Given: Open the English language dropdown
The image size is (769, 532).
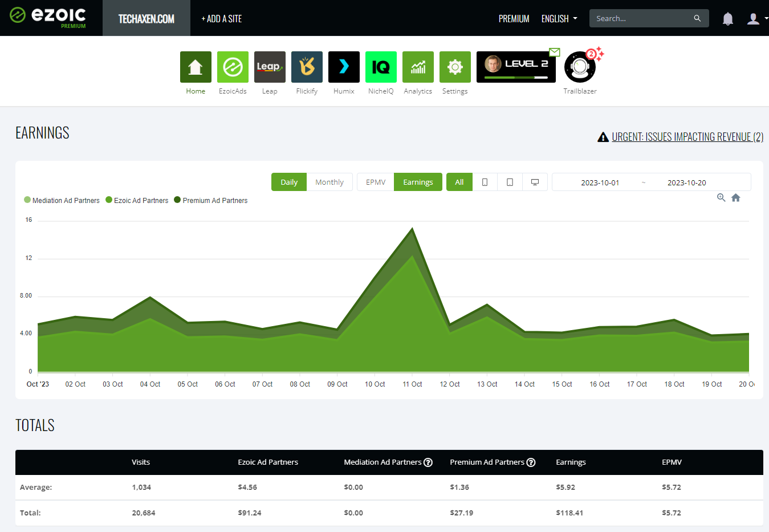Looking at the screenshot, I should point(559,19).
